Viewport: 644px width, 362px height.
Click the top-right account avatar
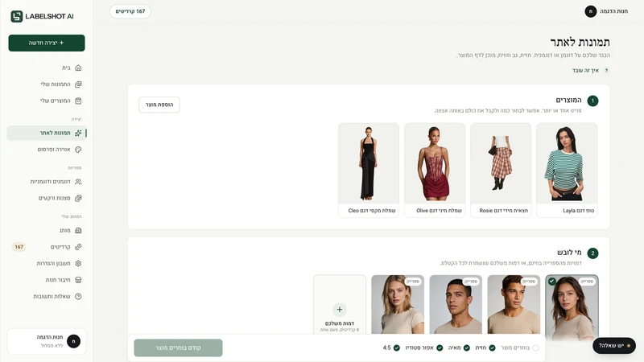coord(591,11)
